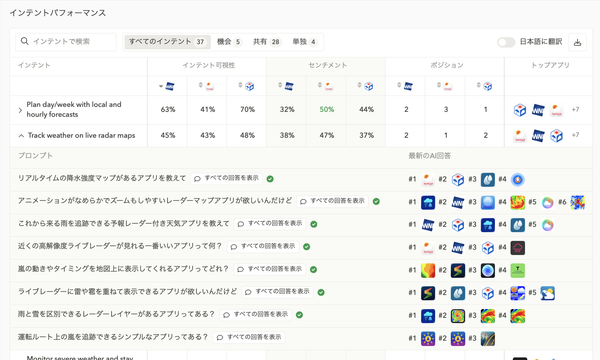
Task: Open #1 lightning S app in ライブレーダー row
Action: point(428,293)
